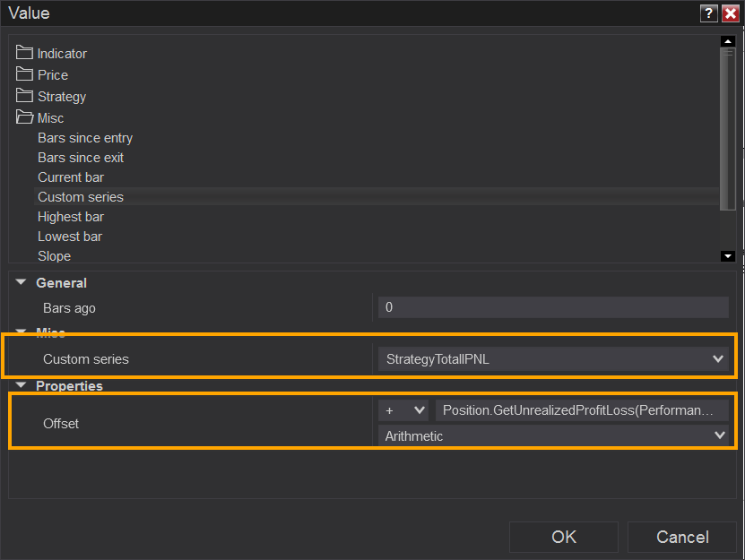This screenshot has height=560, width=745.
Task: Click the Price folder icon
Action: tap(24, 74)
